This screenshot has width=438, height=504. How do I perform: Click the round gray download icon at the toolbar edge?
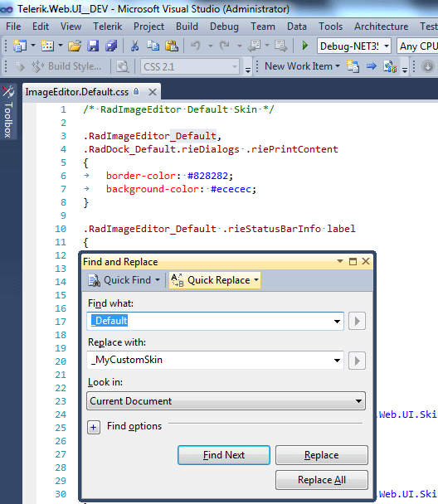427,66
